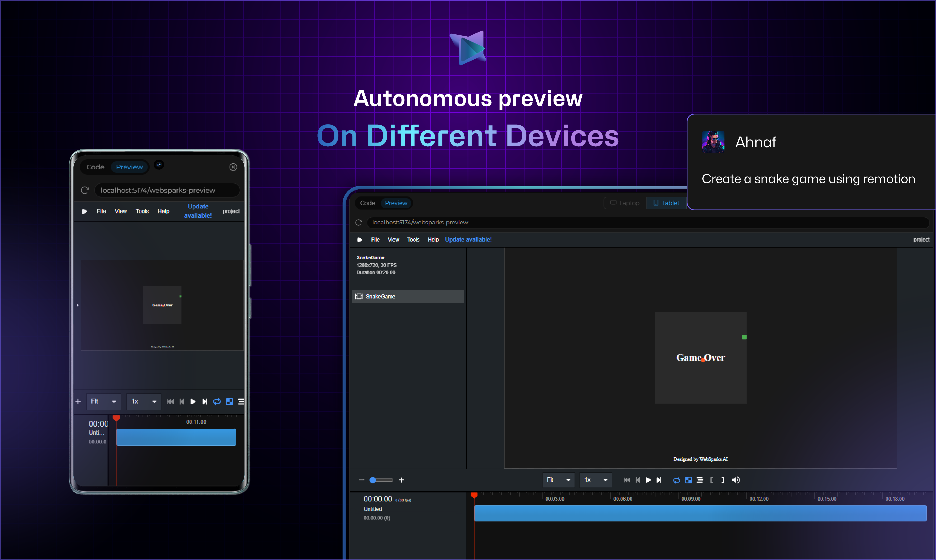The image size is (936, 560).
Task: Open Help menu in phone preview
Action: (x=163, y=211)
